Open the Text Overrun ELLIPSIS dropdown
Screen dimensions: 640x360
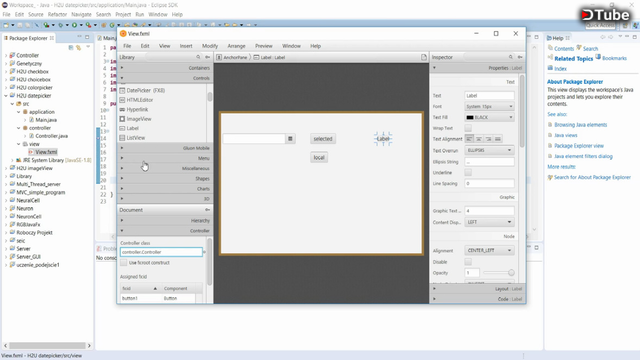(489, 150)
